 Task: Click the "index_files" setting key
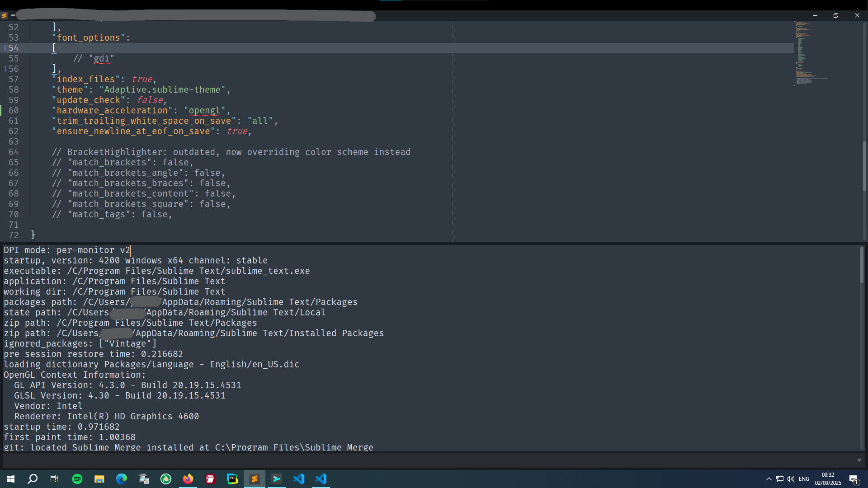[x=85, y=80]
